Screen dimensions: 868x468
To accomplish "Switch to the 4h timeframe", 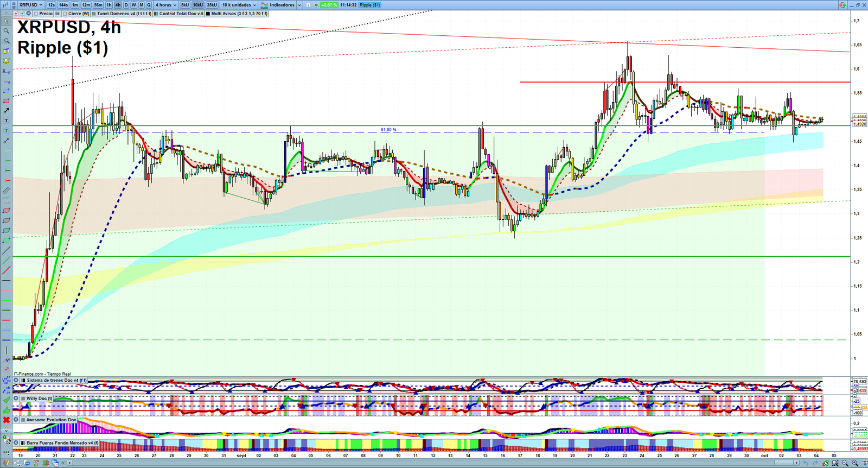I will (118, 5).
